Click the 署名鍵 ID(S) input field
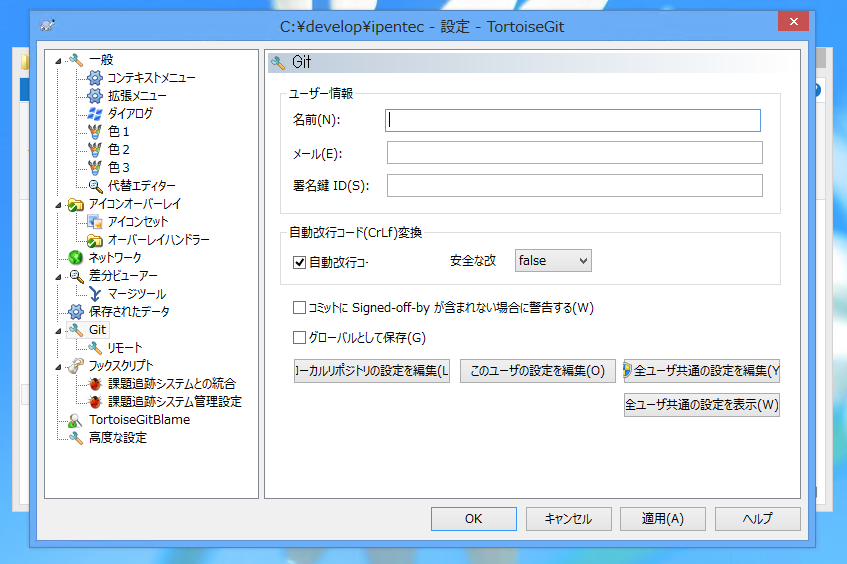 (x=575, y=185)
